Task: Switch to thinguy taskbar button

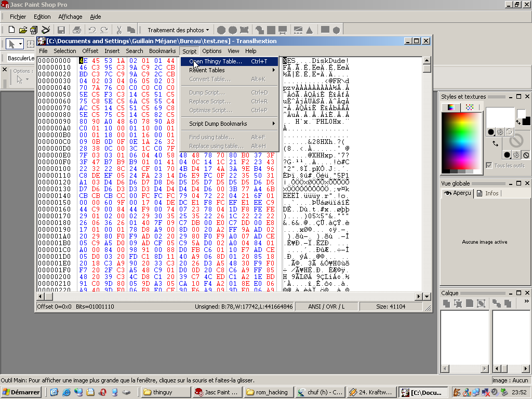Action: coord(166,392)
